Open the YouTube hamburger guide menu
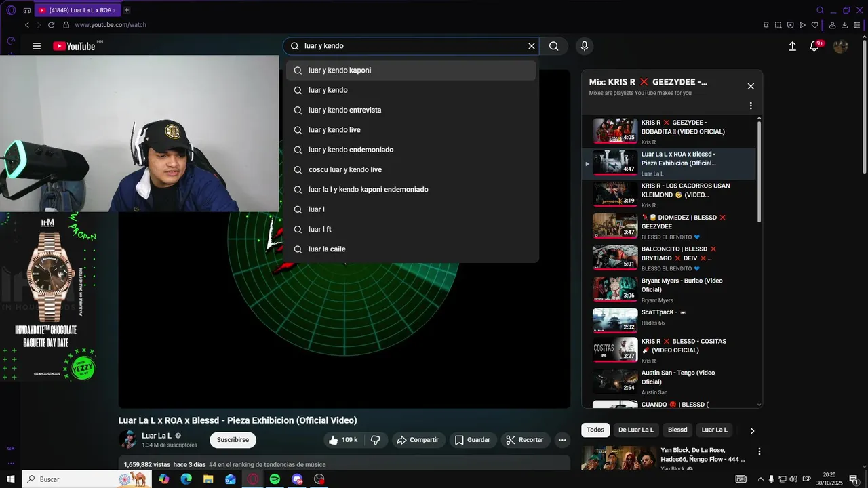Viewport: 868px width, 488px height. (37, 46)
